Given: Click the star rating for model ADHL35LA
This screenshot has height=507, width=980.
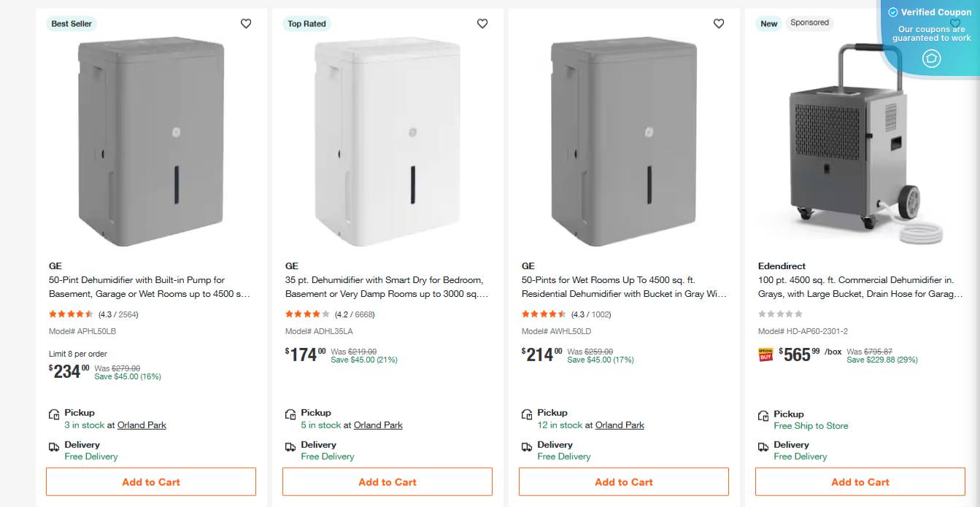Looking at the screenshot, I should click(x=307, y=314).
